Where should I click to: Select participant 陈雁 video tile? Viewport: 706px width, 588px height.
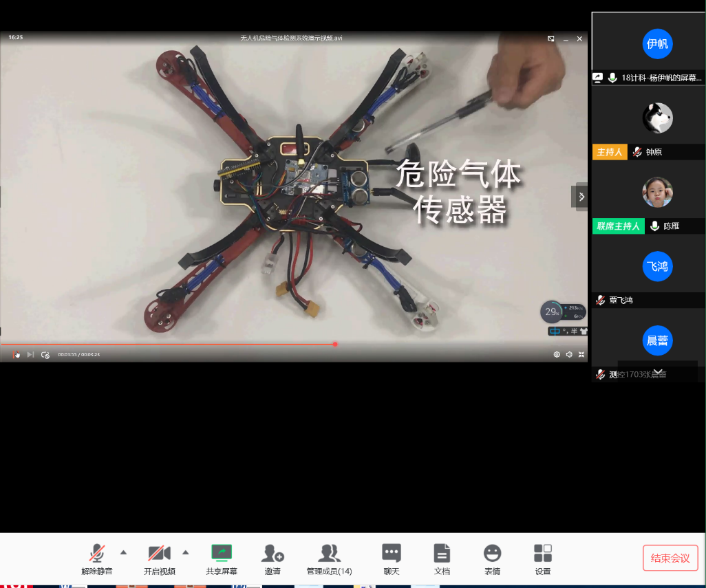[657, 193]
